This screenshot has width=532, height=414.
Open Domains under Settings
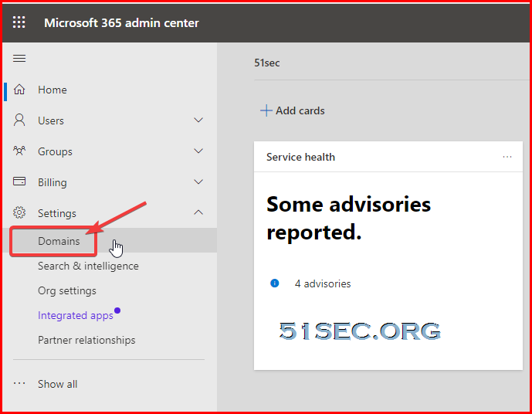coord(59,241)
